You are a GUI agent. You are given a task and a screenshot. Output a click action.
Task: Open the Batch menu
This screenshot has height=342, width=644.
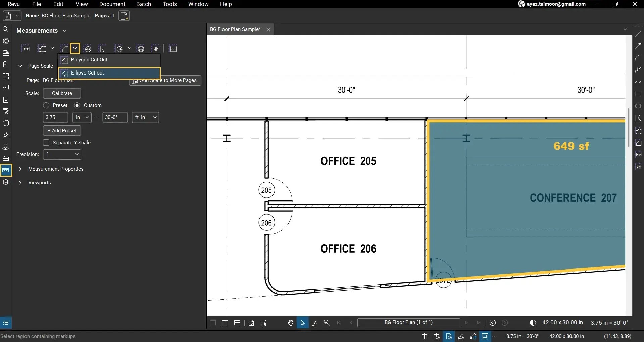[144, 4]
